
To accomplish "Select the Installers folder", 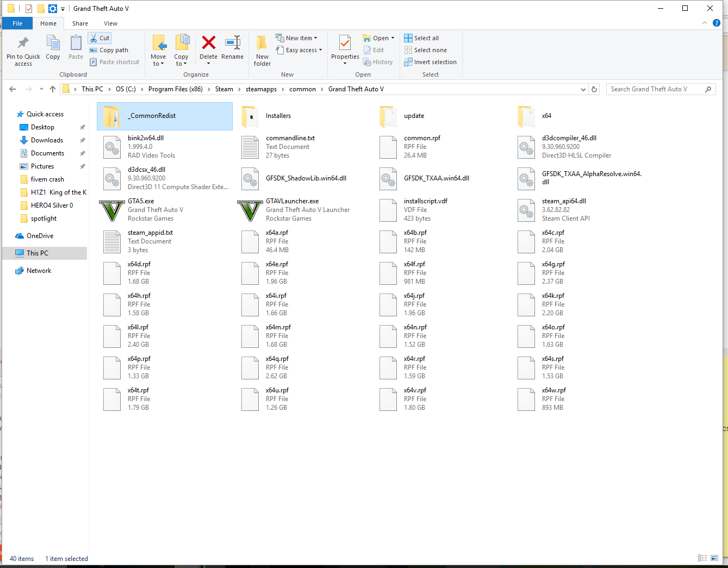I will [278, 116].
